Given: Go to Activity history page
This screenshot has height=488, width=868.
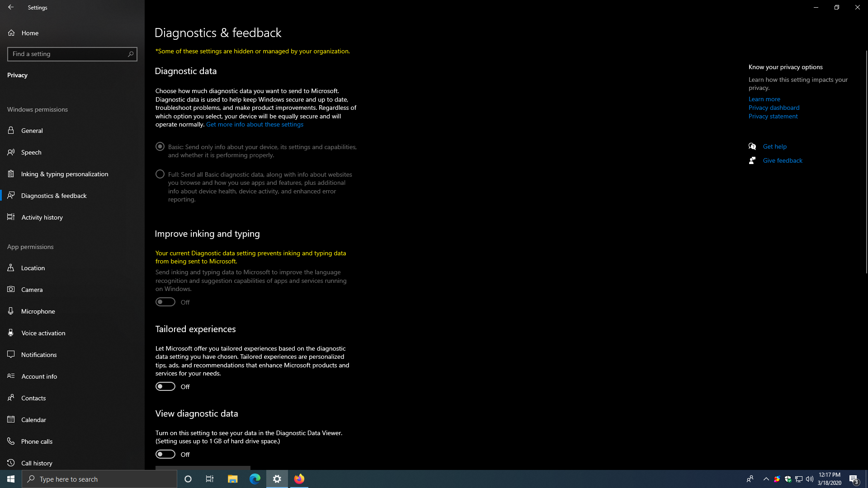Looking at the screenshot, I should [42, 217].
